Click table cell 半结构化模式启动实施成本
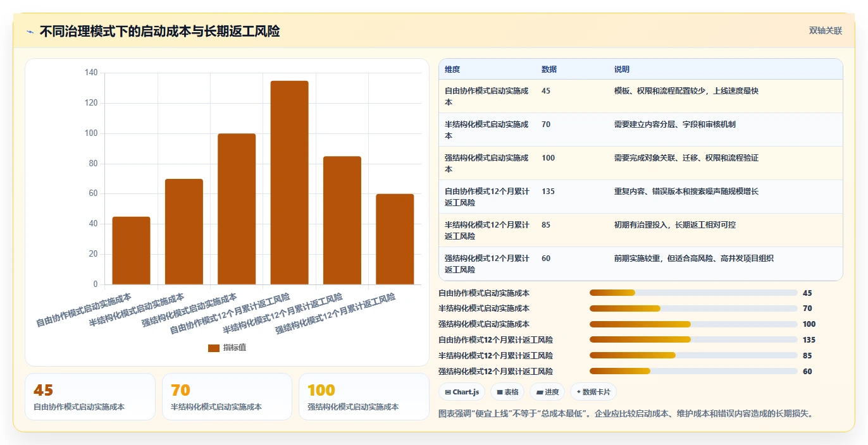The width and height of the screenshot is (868, 445). pyautogui.click(x=487, y=130)
